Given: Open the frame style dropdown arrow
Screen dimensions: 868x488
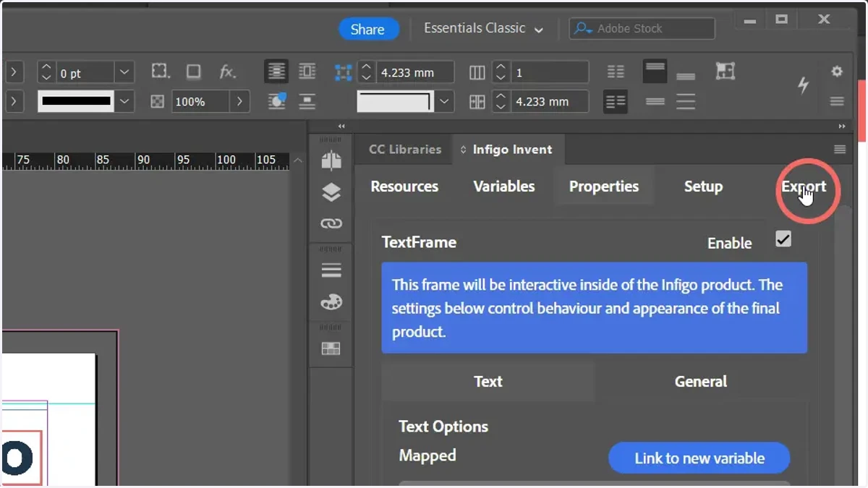Looking at the screenshot, I should [x=445, y=102].
